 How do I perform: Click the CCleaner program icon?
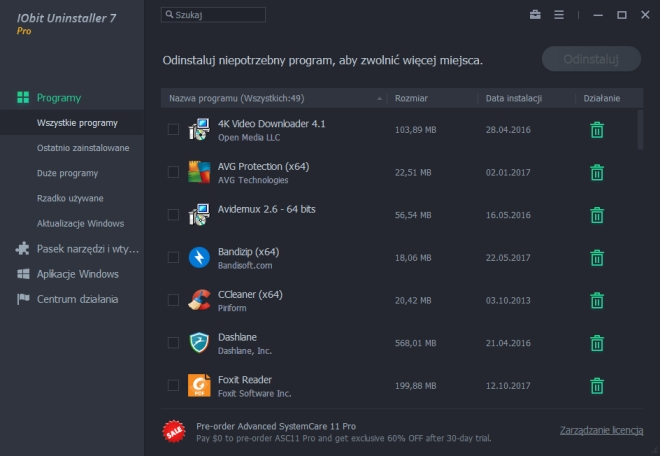(x=199, y=300)
